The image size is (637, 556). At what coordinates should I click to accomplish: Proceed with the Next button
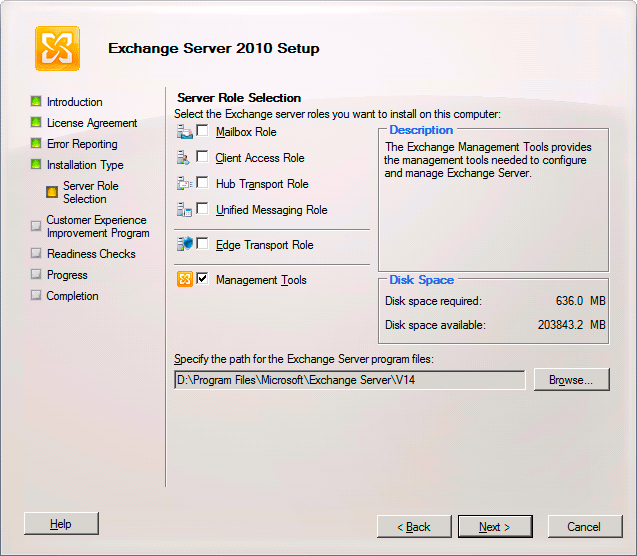(495, 526)
